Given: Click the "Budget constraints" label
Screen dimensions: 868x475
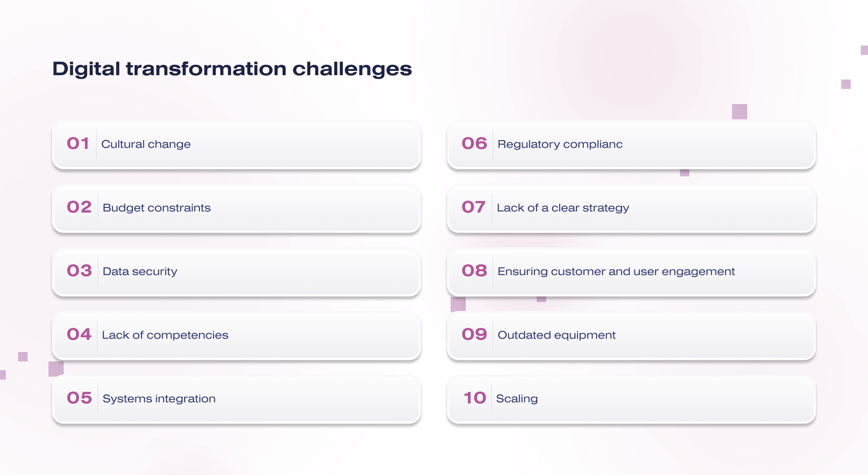Looking at the screenshot, I should (157, 208).
